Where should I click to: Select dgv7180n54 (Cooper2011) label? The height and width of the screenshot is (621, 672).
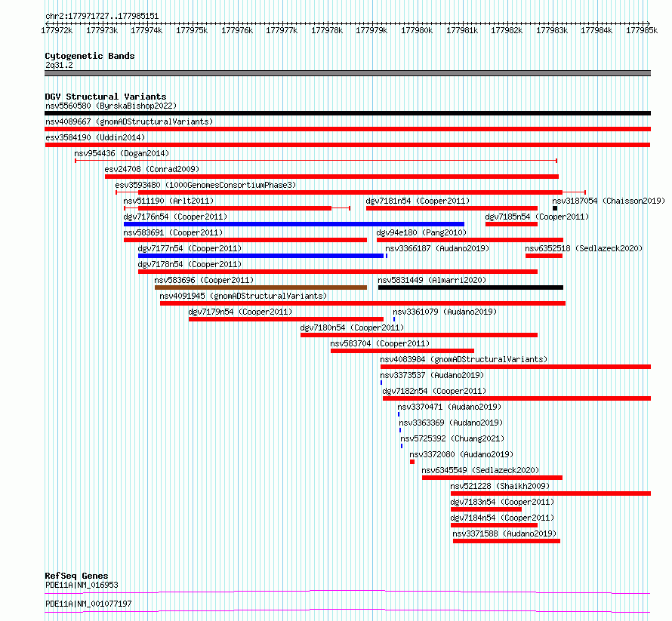pos(352,327)
